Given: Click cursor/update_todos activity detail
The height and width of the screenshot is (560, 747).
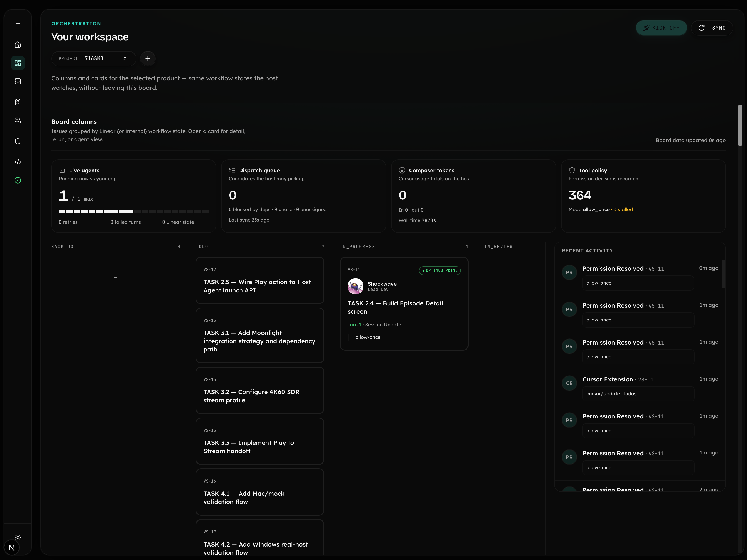Looking at the screenshot, I should click(x=638, y=394).
